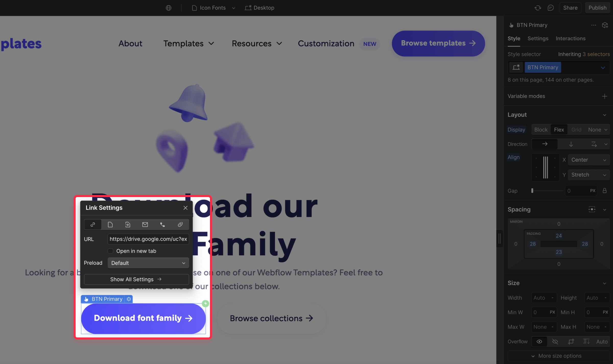The width and height of the screenshot is (613, 364).
Task: Close the Link Settings popup
Action: (185, 208)
